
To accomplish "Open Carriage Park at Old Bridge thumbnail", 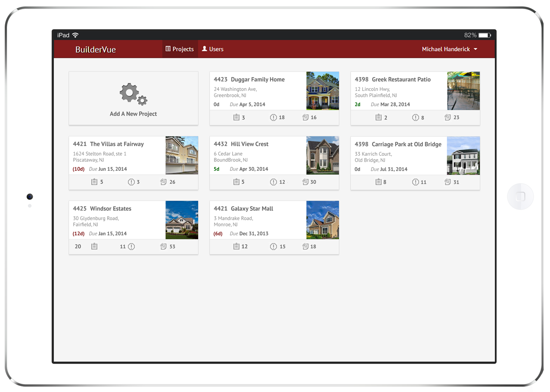I will 463,155.
